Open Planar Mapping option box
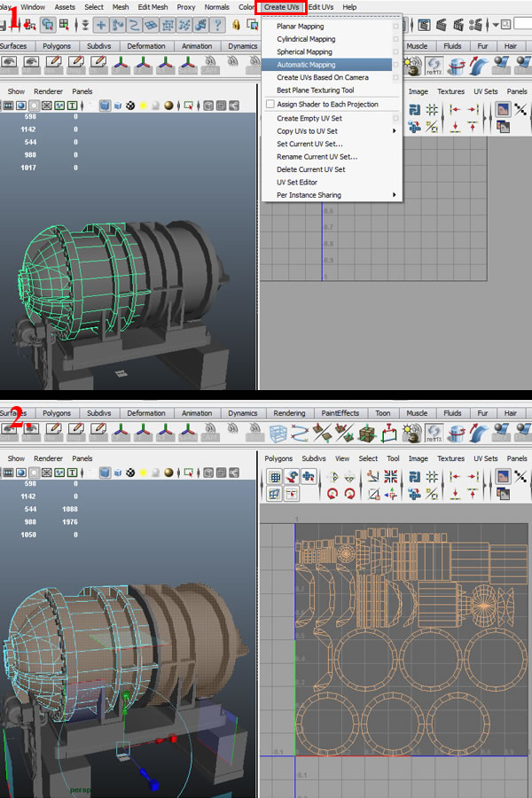The image size is (532, 798). (x=395, y=26)
